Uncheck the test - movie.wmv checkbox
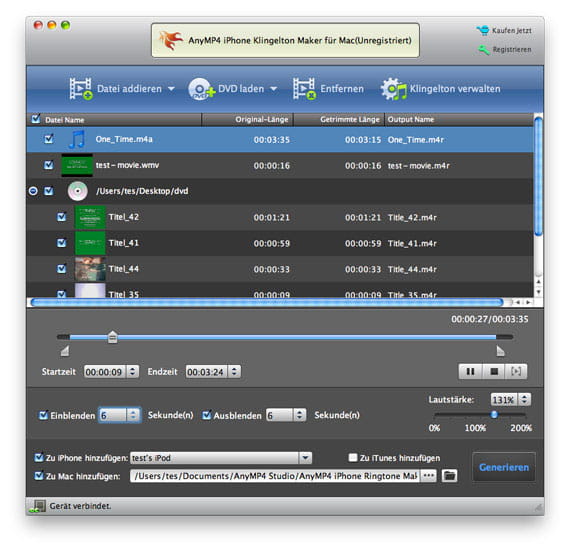This screenshot has height=551, width=570. 49,165
